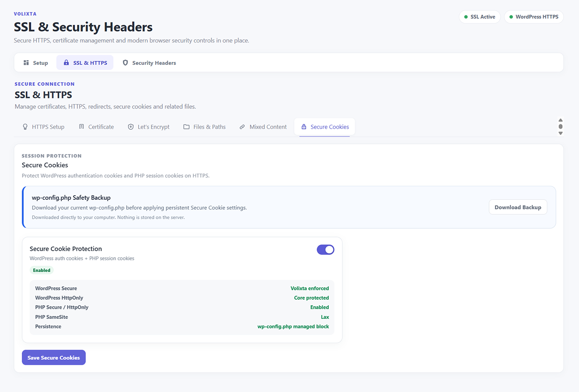Screen dimensions: 579x392
Task: Click the 'PHP Secure / HttpOnly' label
Action: 62,307
